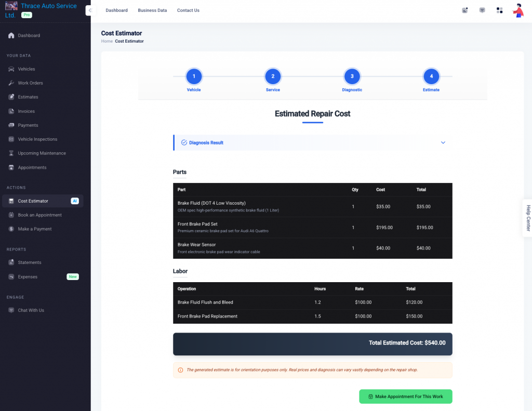
Task: View Invoices in the sidebar
Action: tap(26, 111)
